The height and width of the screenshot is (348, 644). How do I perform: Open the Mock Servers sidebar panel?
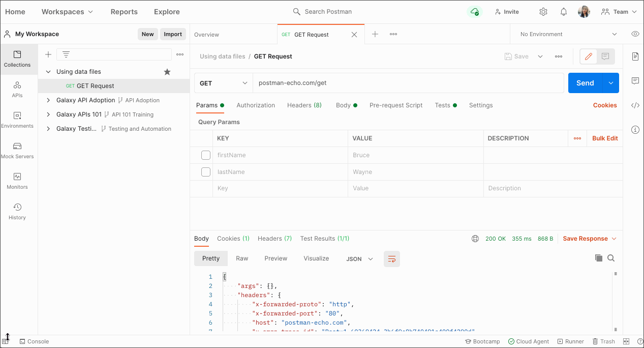coord(17,151)
